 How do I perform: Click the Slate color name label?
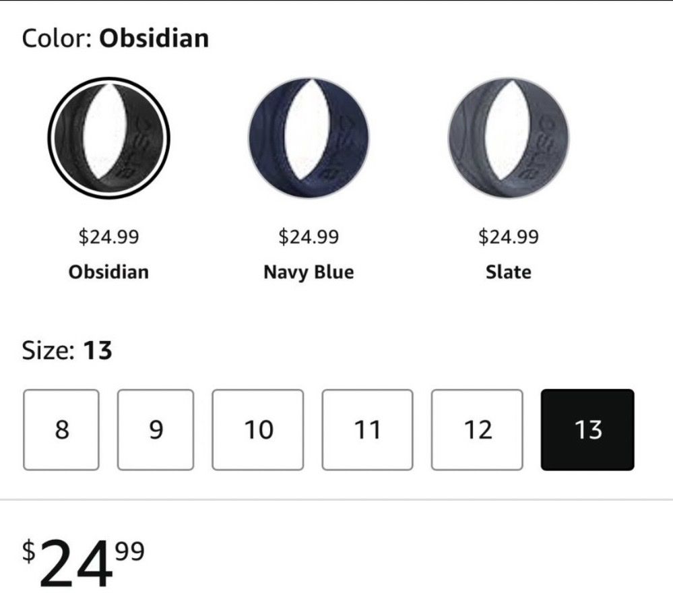[508, 272]
